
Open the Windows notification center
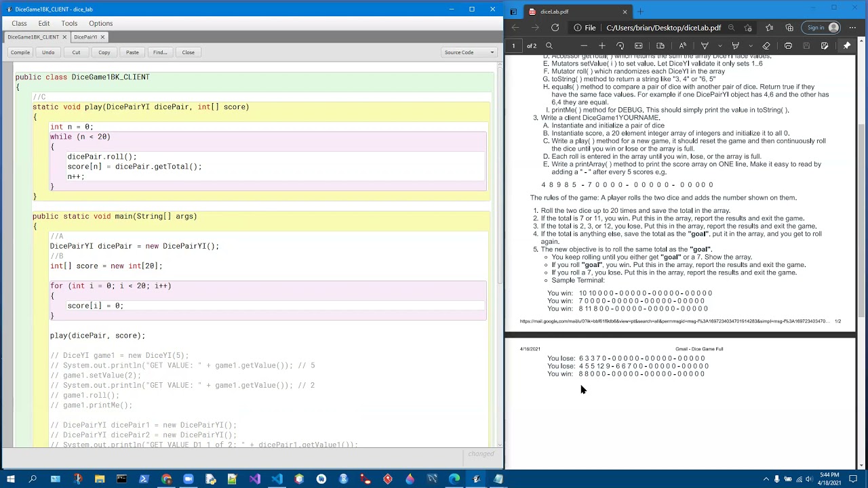point(853,479)
